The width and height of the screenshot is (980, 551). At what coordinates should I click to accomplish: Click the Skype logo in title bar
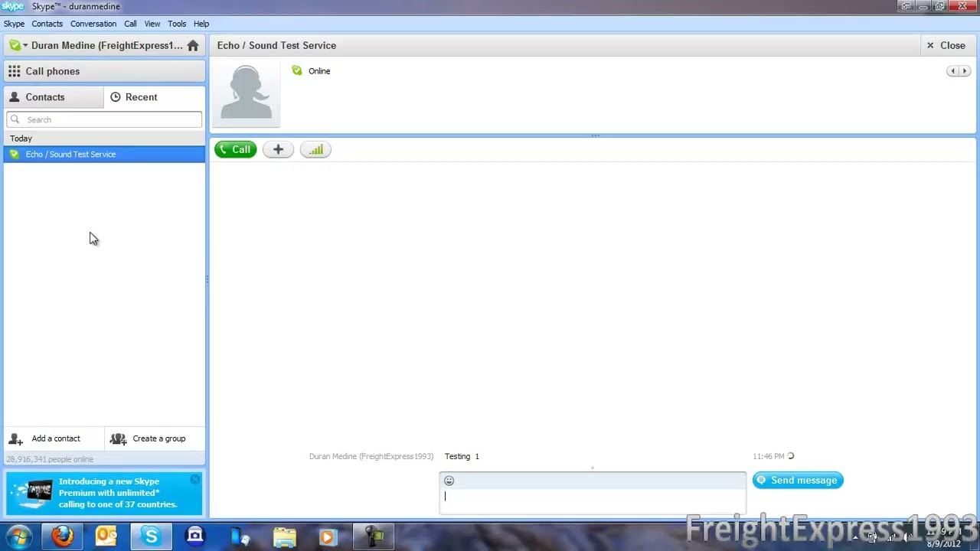13,6
